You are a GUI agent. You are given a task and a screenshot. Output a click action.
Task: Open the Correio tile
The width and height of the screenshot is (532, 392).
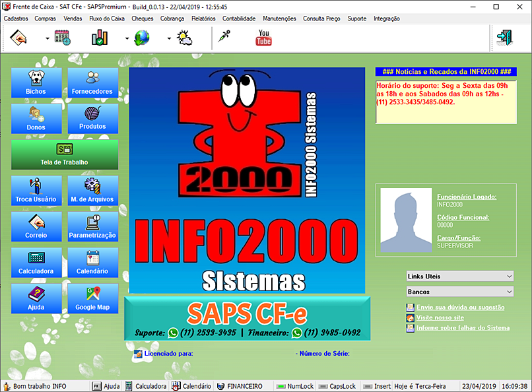point(36,226)
